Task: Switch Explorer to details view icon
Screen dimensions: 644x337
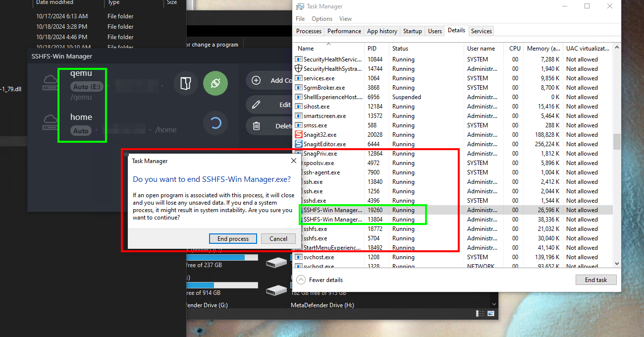Action: pos(481,313)
